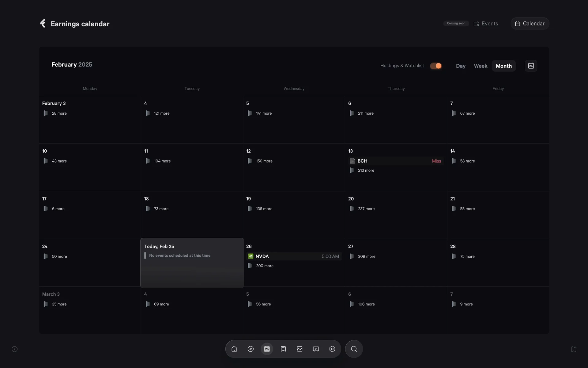Toggle the Holdings & Watchlist switch

435,66
